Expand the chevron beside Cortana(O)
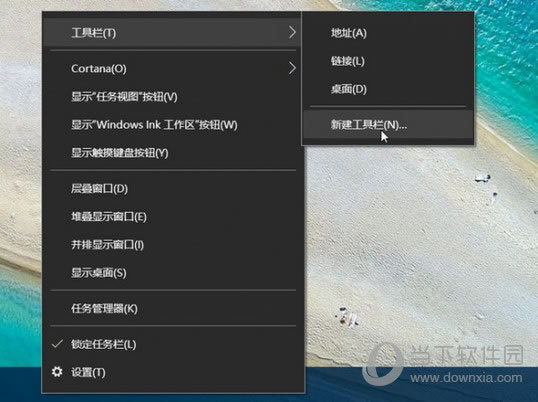The height and width of the screenshot is (402, 538). point(292,68)
